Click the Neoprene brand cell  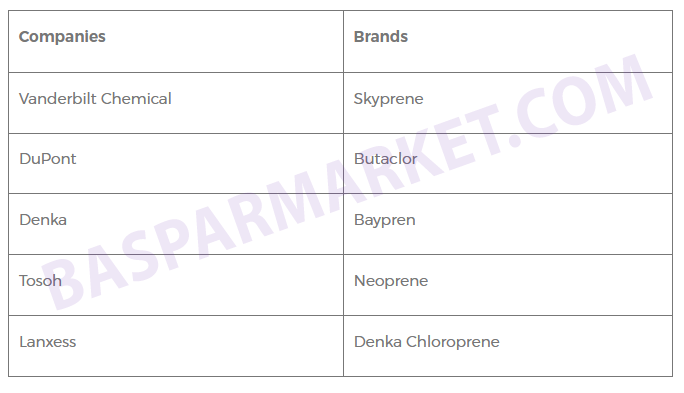click(x=508, y=285)
